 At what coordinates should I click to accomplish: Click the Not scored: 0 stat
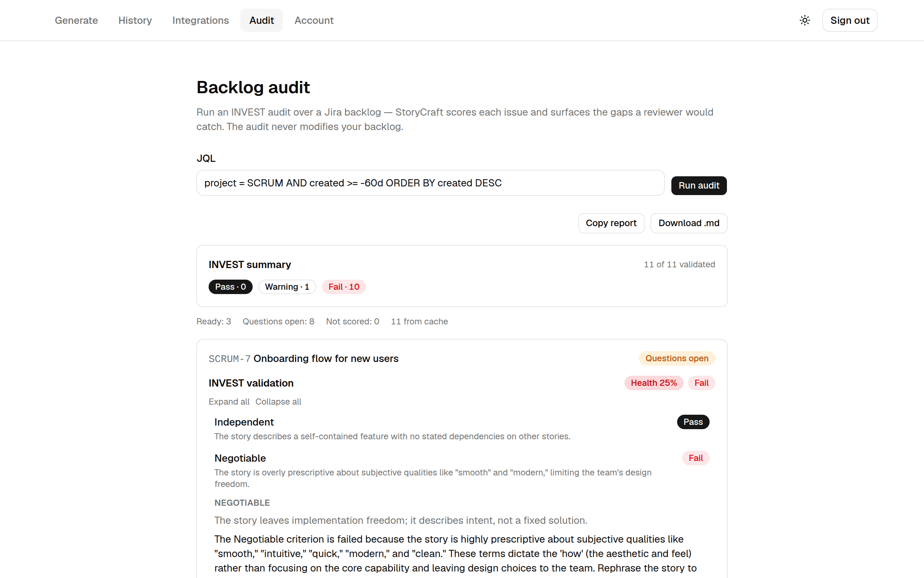click(x=352, y=322)
